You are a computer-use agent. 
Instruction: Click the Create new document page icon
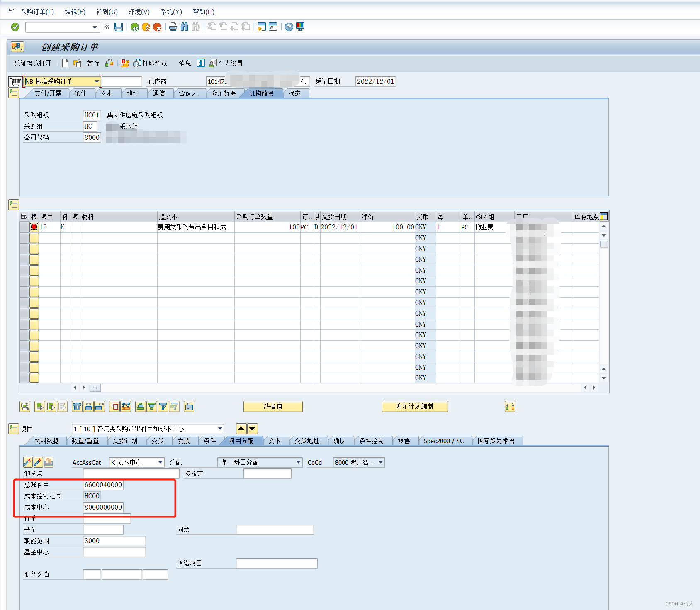coord(65,63)
